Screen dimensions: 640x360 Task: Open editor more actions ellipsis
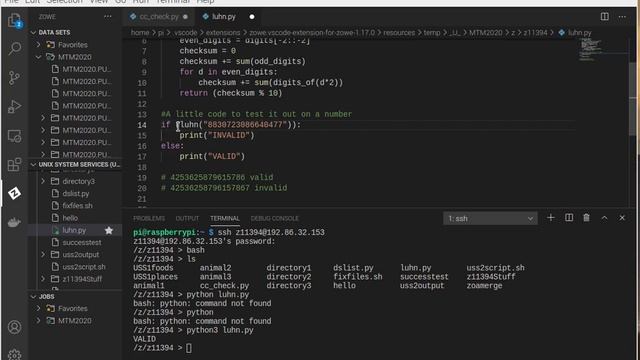622,17
